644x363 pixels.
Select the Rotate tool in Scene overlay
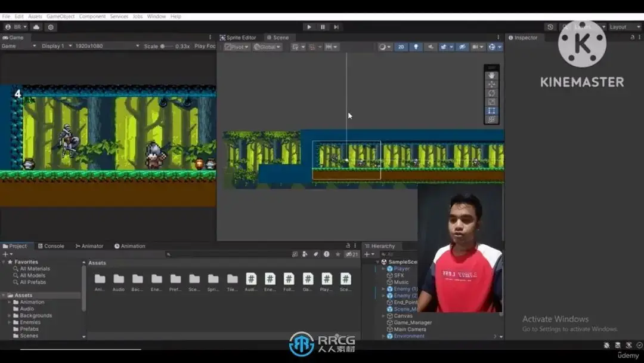click(x=491, y=93)
